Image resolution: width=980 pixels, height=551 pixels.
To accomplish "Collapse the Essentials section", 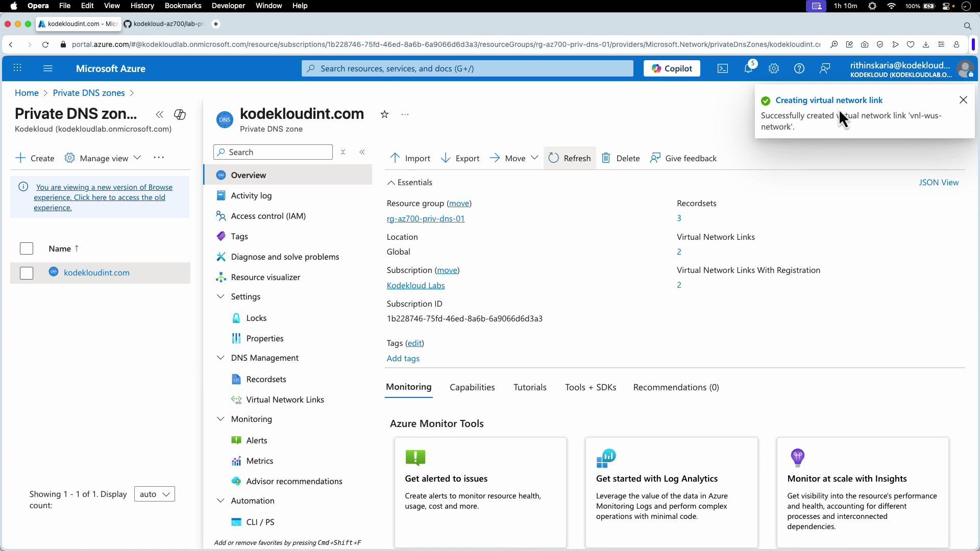I will point(409,182).
